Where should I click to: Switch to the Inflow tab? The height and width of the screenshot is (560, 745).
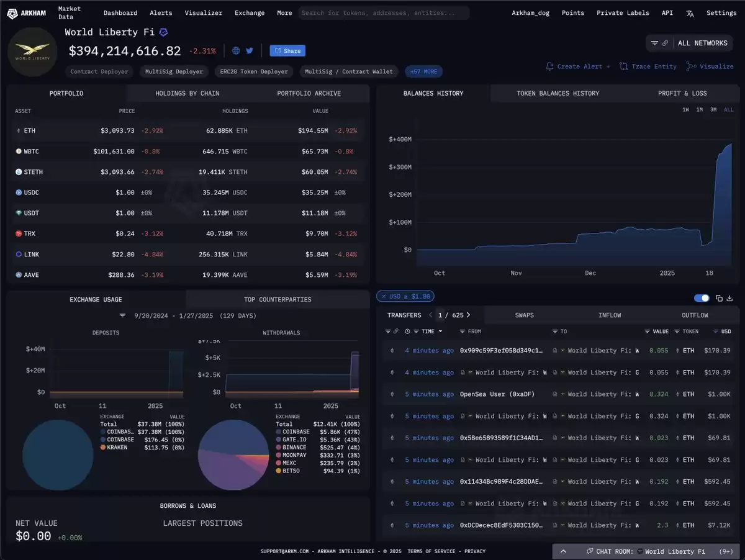pos(609,315)
